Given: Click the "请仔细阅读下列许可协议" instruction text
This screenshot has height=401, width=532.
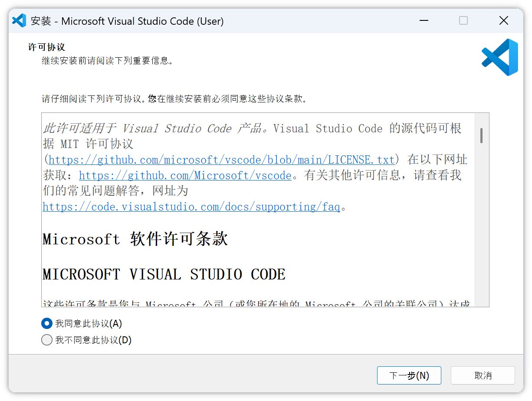Looking at the screenshot, I should click(x=174, y=99).
